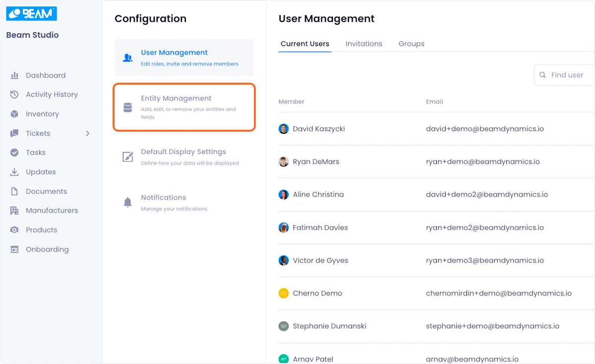Select member name Ryan DeMars

click(x=316, y=161)
